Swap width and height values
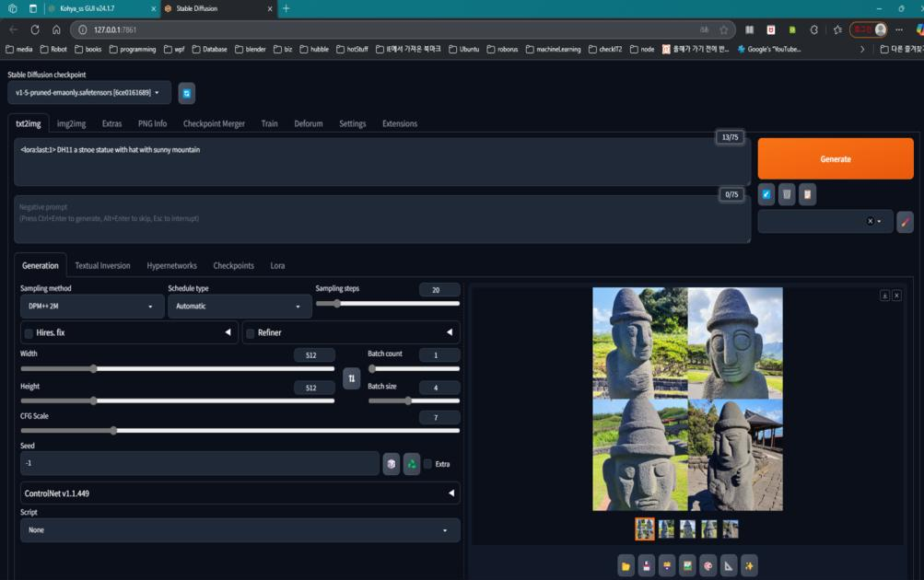The width and height of the screenshot is (924, 580). 351,378
